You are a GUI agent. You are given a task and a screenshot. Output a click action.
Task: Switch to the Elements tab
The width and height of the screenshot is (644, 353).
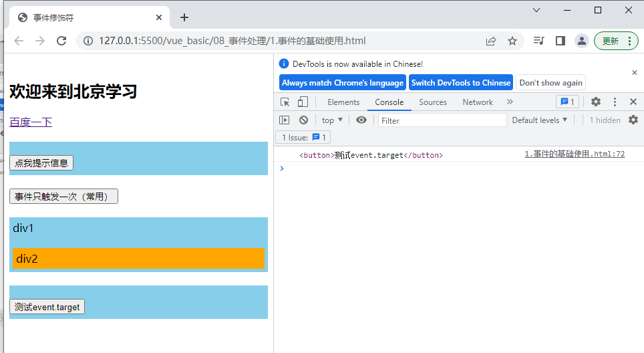tap(343, 102)
